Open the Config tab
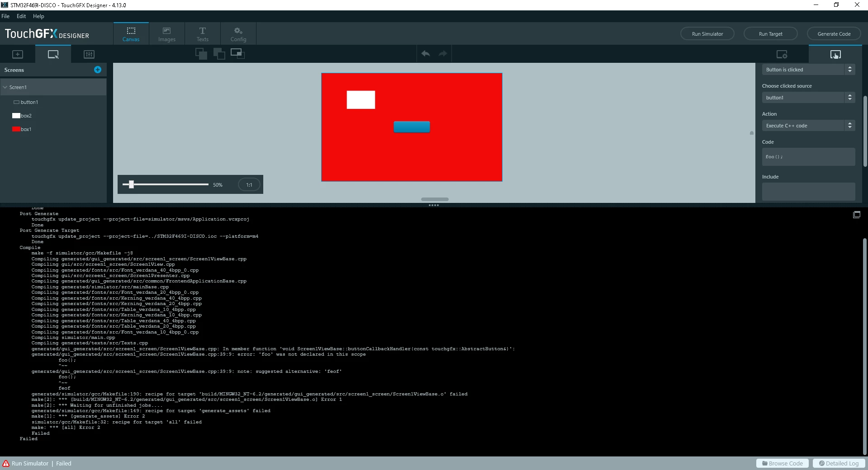 click(238, 34)
